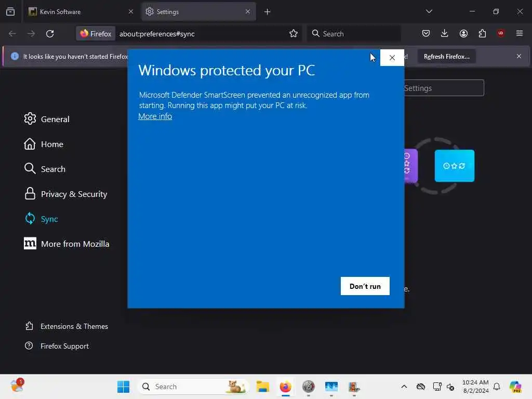Click the cloud sync tray icon
This screenshot has width=532, height=399.
click(x=421, y=387)
